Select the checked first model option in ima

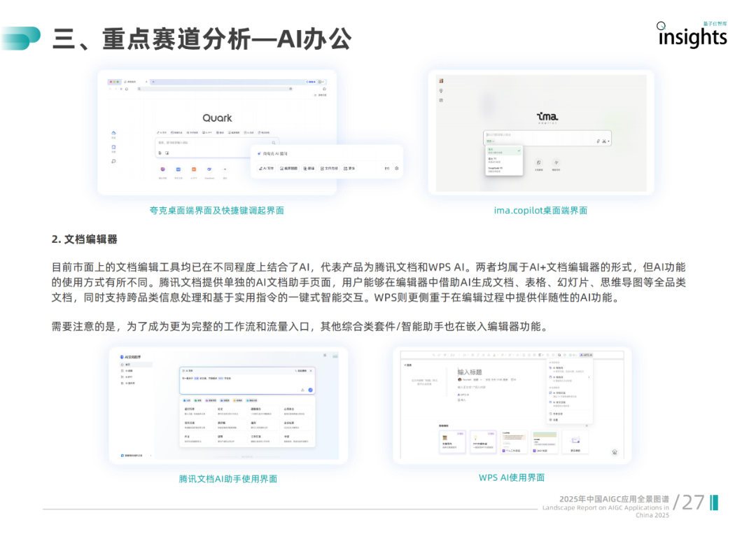point(504,151)
